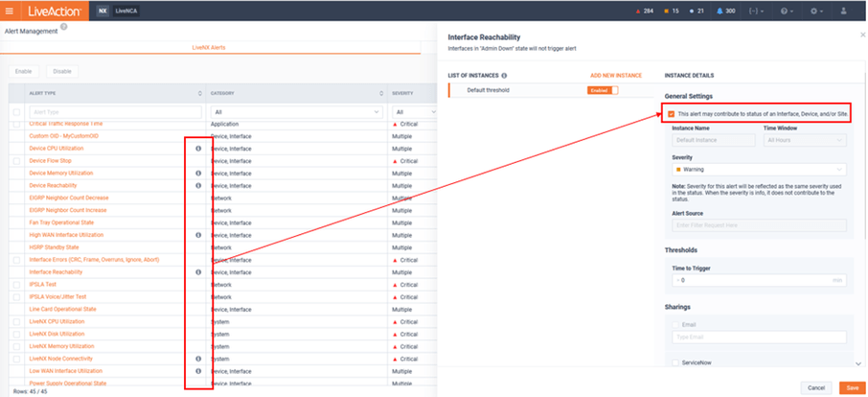This screenshot has height=397, width=868.
Task: Click the Time to Trigger minutes field
Action: 759,280
